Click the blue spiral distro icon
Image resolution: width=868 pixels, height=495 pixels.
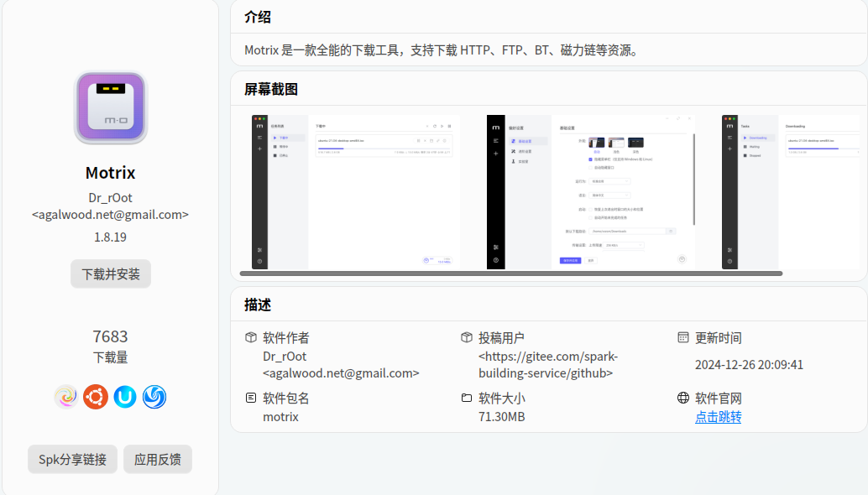[x=154, y=397]
